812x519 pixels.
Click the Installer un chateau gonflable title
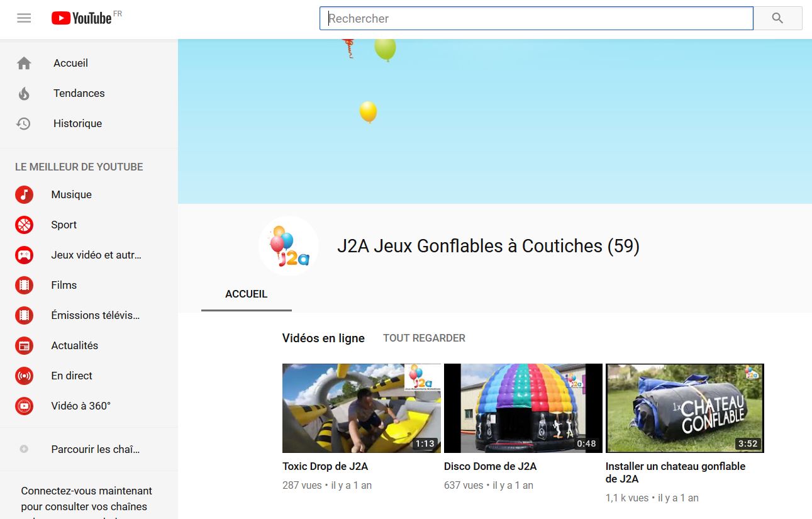(x=676, y=472)
